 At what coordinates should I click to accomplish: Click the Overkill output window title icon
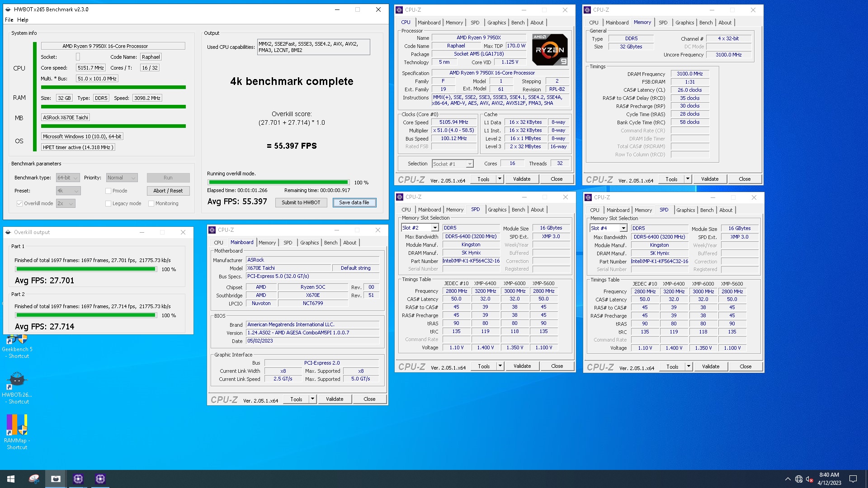tap(8, 232)
